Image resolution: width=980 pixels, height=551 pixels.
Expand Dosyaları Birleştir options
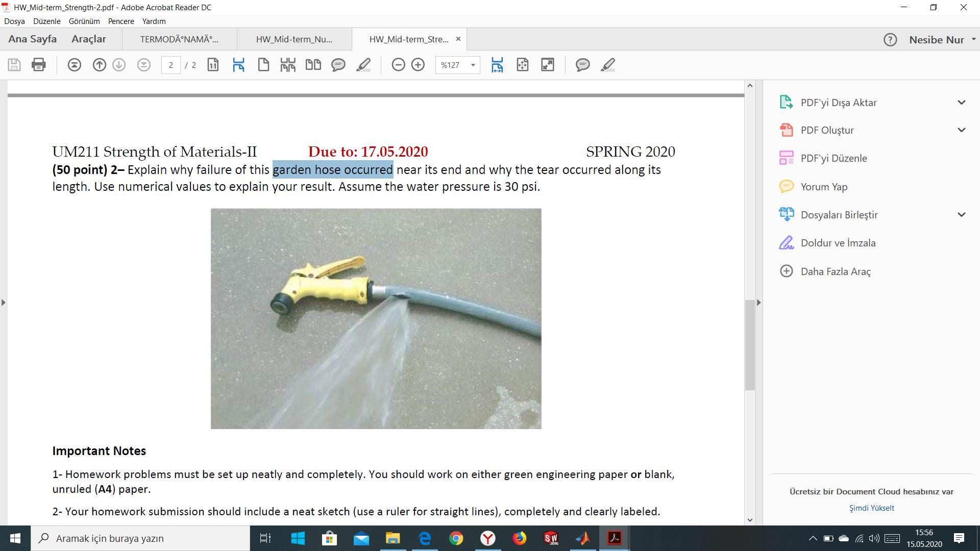[961, 215]
